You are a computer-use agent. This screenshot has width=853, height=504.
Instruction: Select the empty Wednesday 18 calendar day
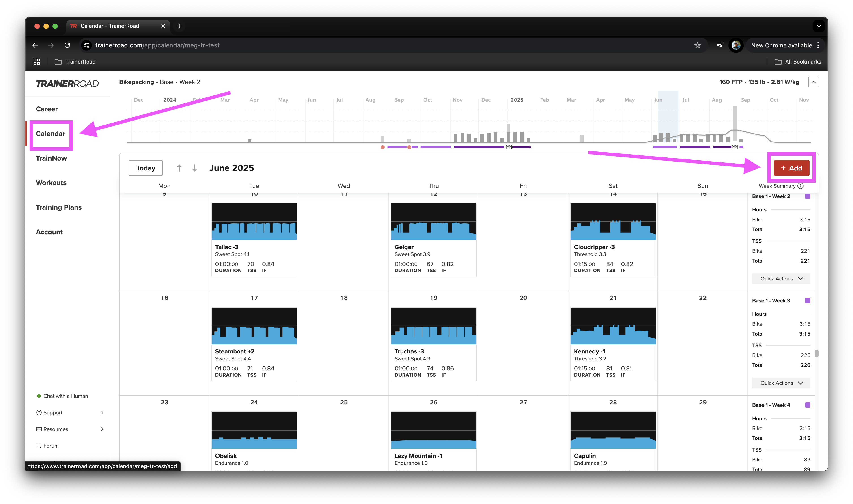coord(344,343)
